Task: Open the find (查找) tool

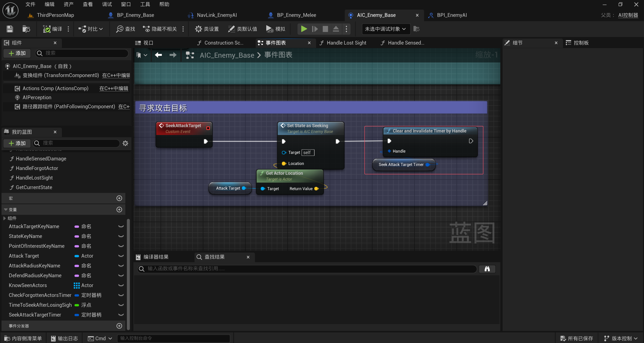Action: (126, 29)
